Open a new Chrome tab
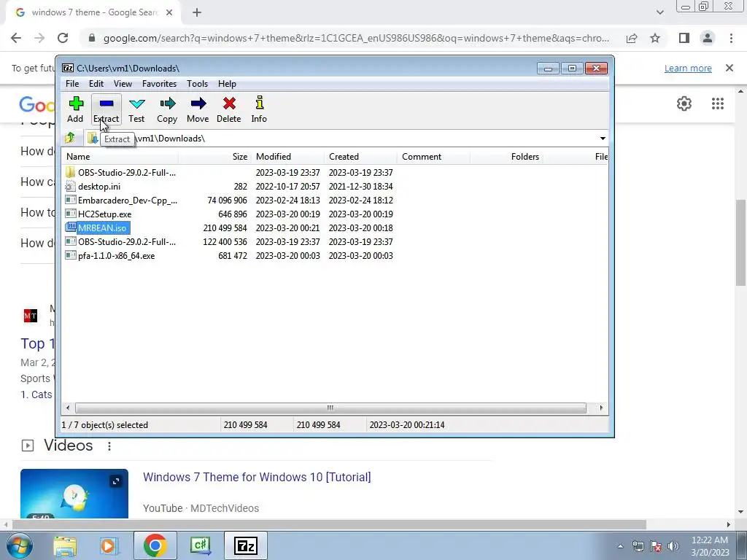Viewport: 747px width, 560px height. (197, 13)
